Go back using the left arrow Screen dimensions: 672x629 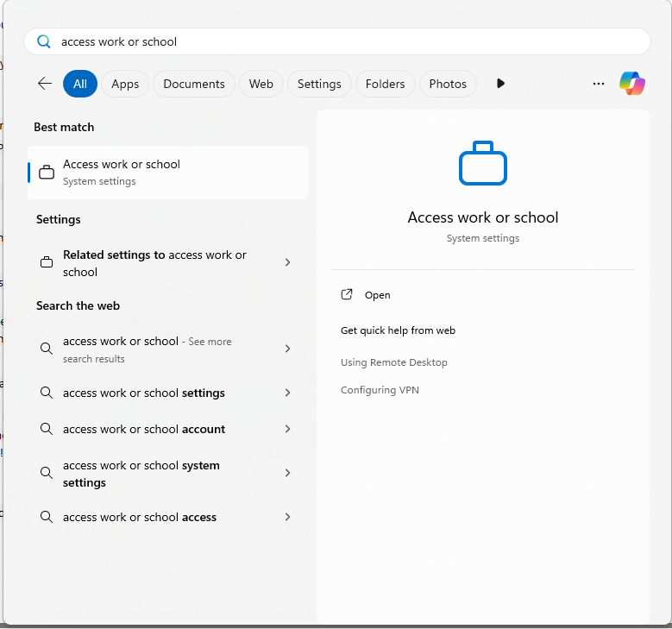coord(45,83)
